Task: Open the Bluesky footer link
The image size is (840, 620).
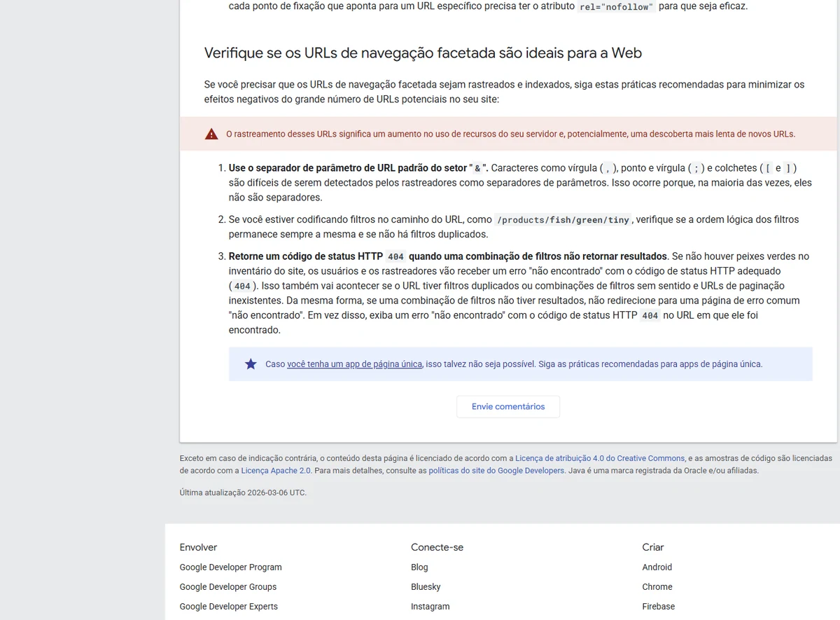Action: (426, 587)
